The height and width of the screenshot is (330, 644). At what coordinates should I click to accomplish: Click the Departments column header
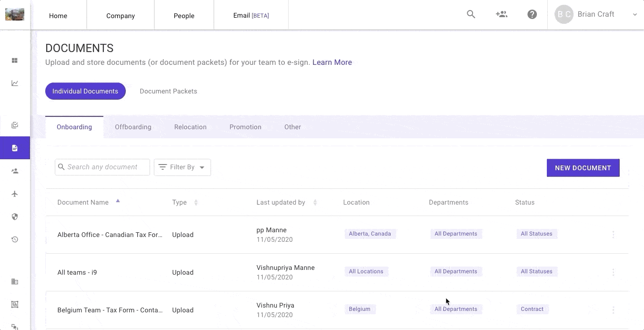coord(449,203)
